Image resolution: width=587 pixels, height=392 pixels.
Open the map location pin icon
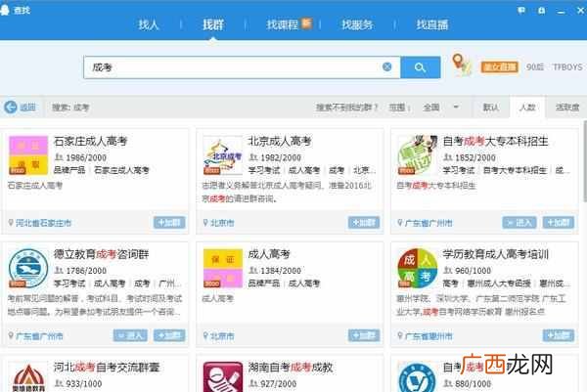(461, 65)
